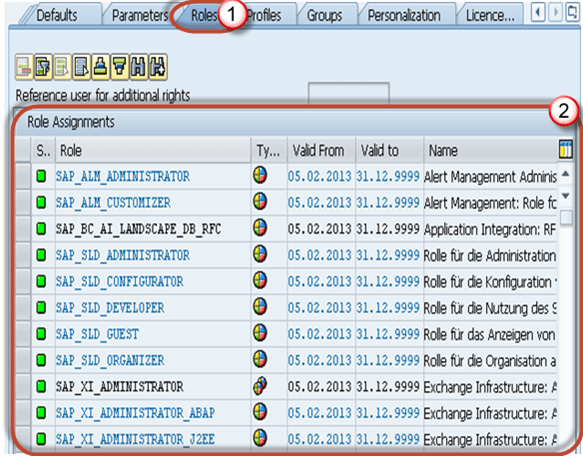Screen dimensions: 583x456
Task: Click the scrollbar down arrow in role table
Action: [x=566, y=196]
